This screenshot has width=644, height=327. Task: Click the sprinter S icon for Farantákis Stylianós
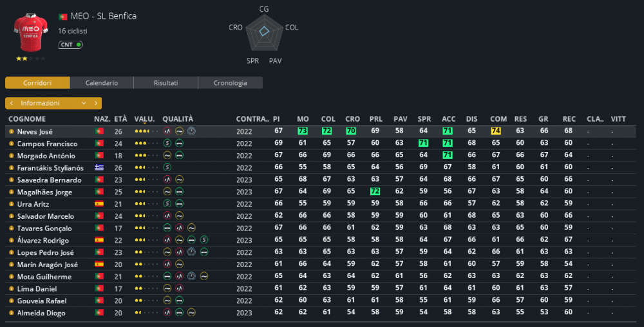click(167, 167)
